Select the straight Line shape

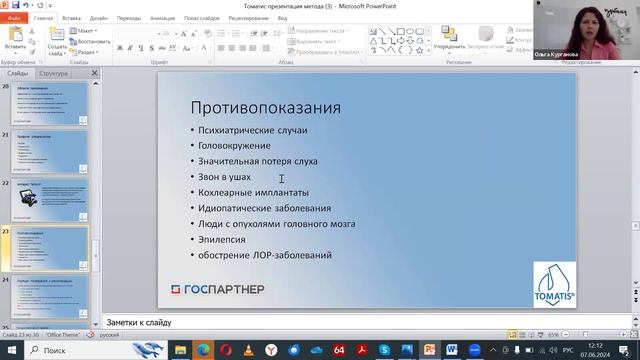[x=382, y=31]
